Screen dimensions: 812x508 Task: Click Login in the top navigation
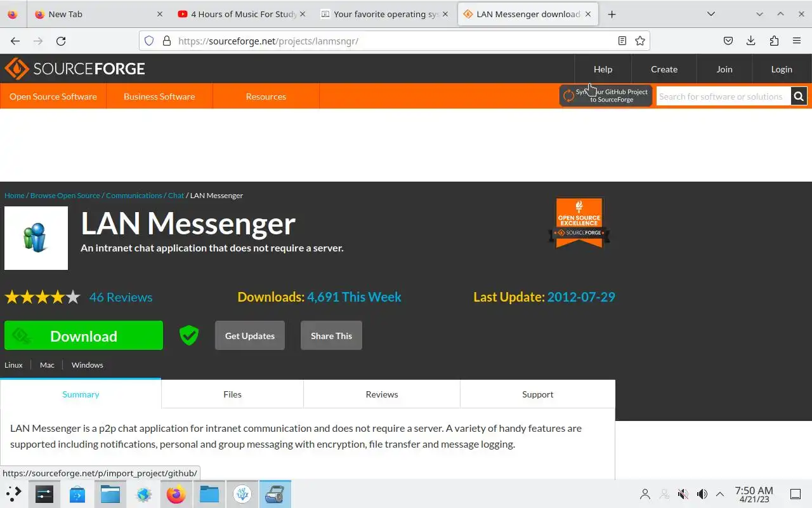782,69
